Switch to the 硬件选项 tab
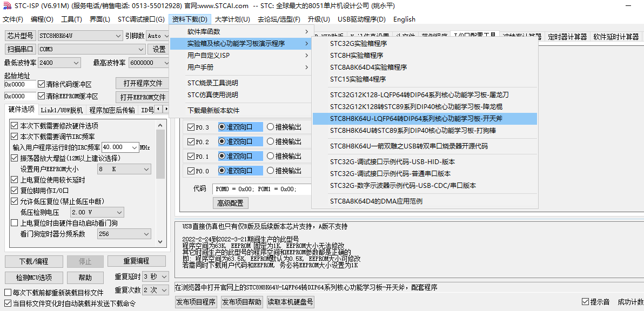Image resolution: width=644 pixels, height=311 pixels. pos(22,110)
